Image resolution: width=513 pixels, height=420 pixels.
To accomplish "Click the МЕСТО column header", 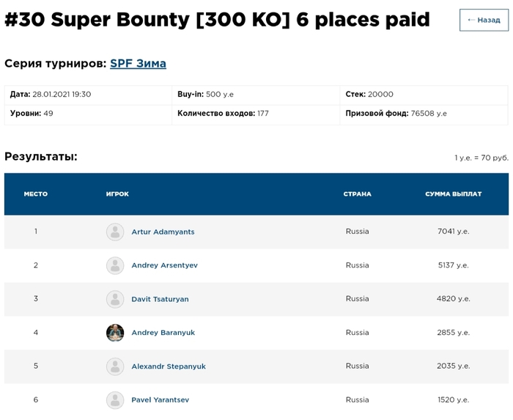I will pyautogui.click(x=36, y=194).
